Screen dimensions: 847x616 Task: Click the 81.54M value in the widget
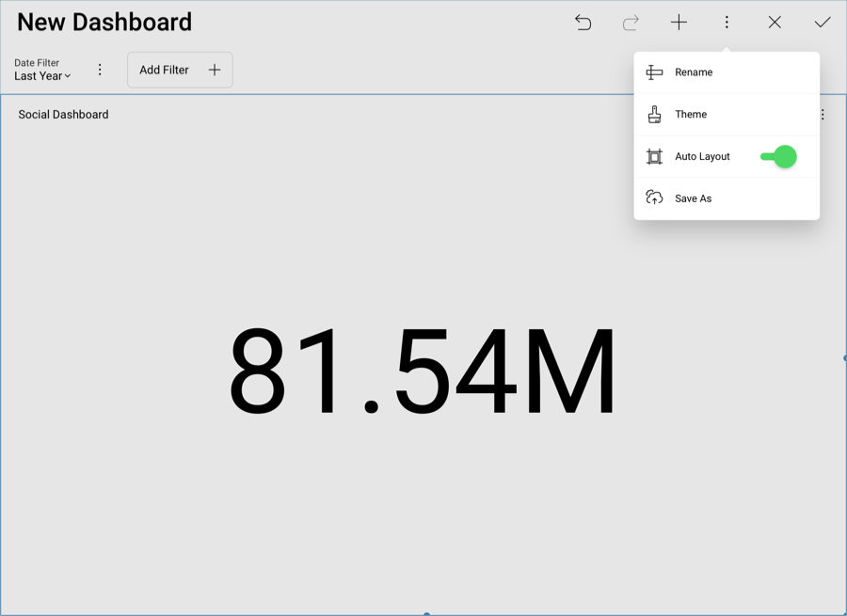pos(423,371)
